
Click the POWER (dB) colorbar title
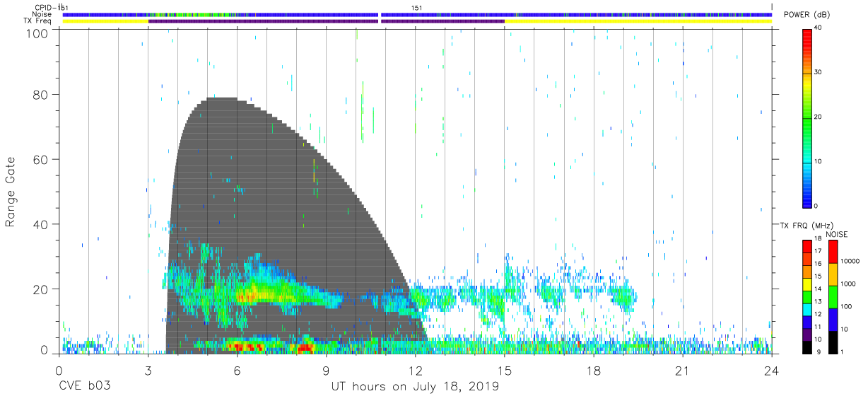point(807,16)
